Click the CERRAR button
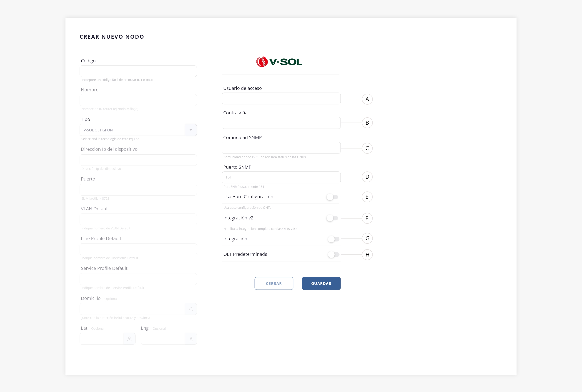The height and width of the screenshot is (392, 582). [x=274, y=284]
